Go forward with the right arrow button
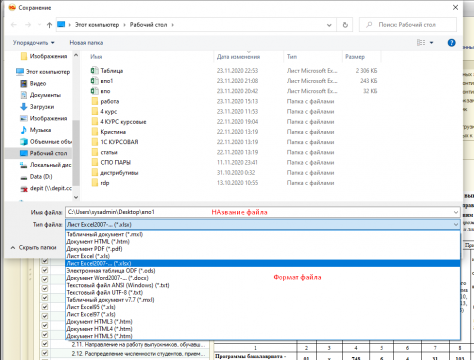This screenshot has width=474, height=360. (x=28, y=25)
